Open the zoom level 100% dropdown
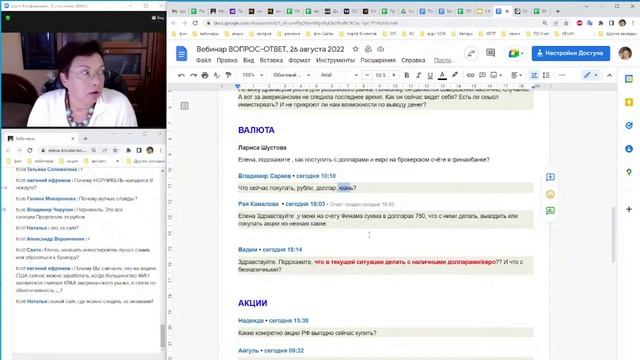640x360 pixels. click(253, 75)
